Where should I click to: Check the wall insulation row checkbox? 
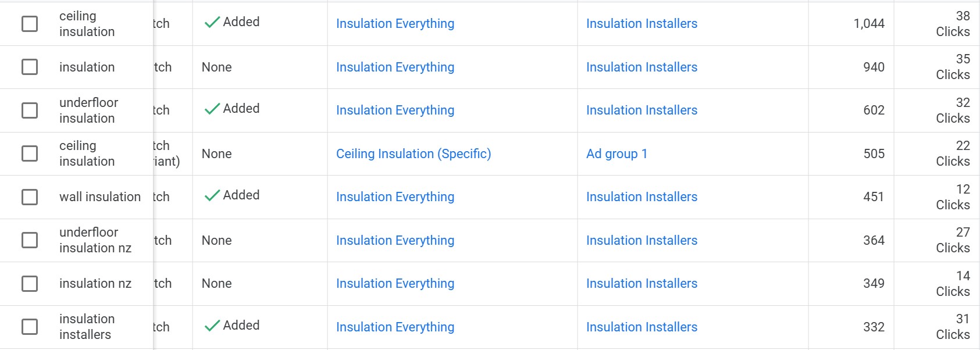pyautogui.click(x=29, y=197)
